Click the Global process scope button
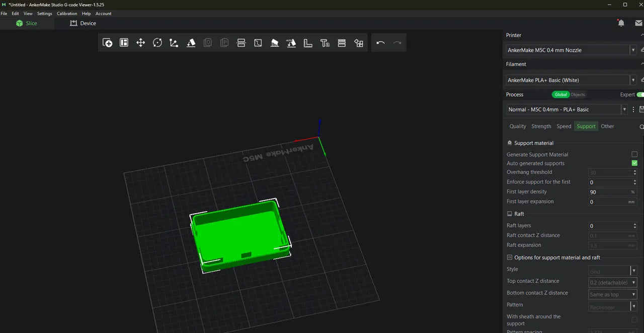This screenshot has width=644, height=333. point(560,94)
